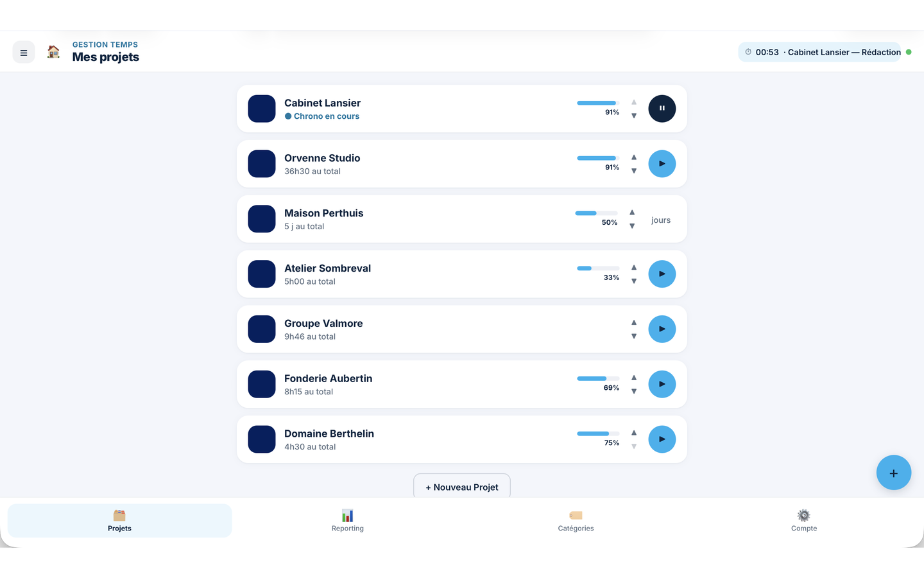Click the floating plus add button
The width and height of the screenshot is (924, 578).
[x=894, y=473]
